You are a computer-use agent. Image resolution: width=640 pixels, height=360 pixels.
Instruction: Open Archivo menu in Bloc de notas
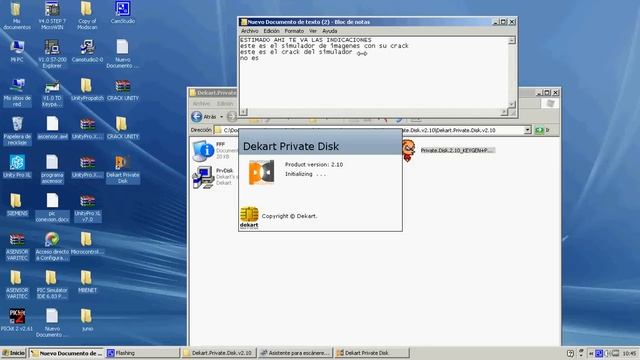coord(249,31)
